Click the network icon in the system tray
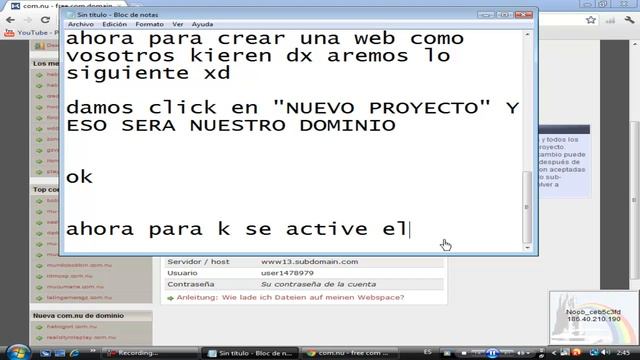This screenshot has height=360, width=640. click(593, 353)
